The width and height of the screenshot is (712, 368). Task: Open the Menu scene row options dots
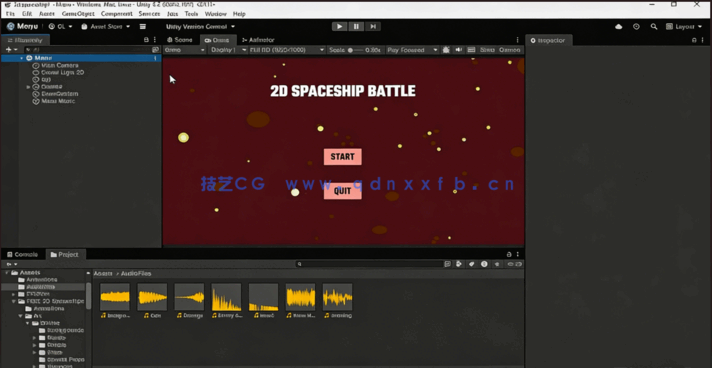point(156,58)
